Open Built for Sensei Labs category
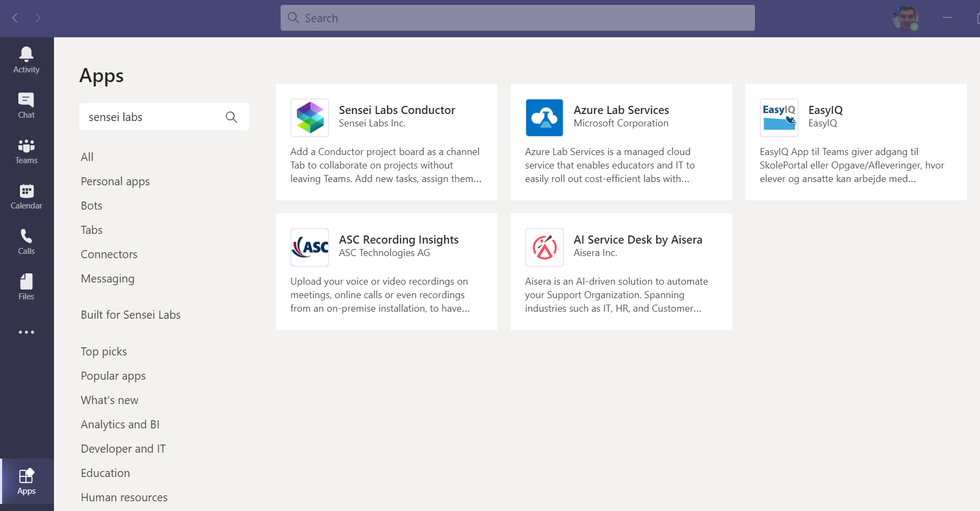 131,315
